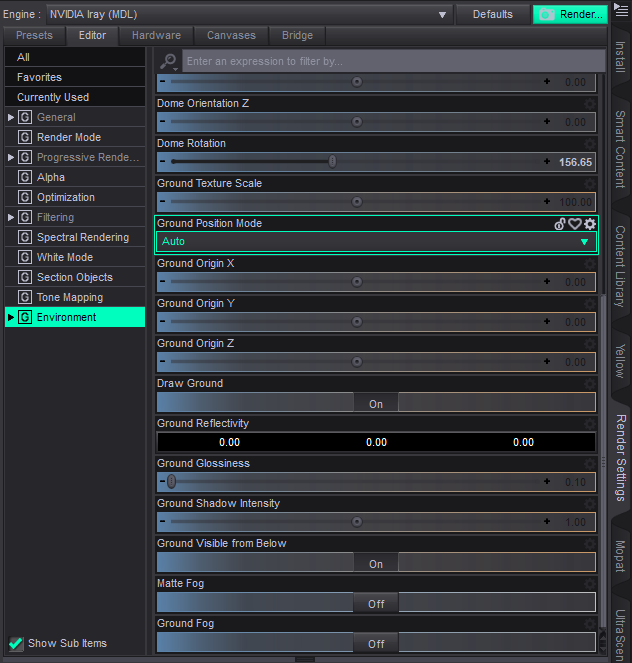Open the Mopat side tab

coord(620,556)
